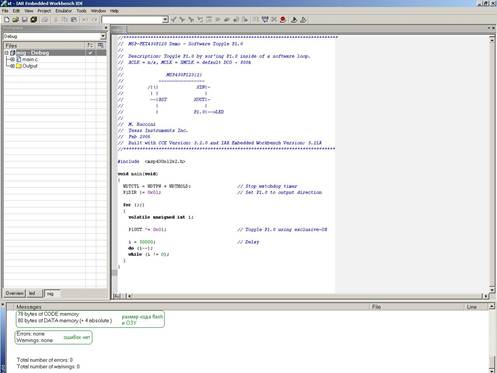
Task: Click 'bytes of DATA memory' message
Action: pyautogui.click(x=65, y=321)
